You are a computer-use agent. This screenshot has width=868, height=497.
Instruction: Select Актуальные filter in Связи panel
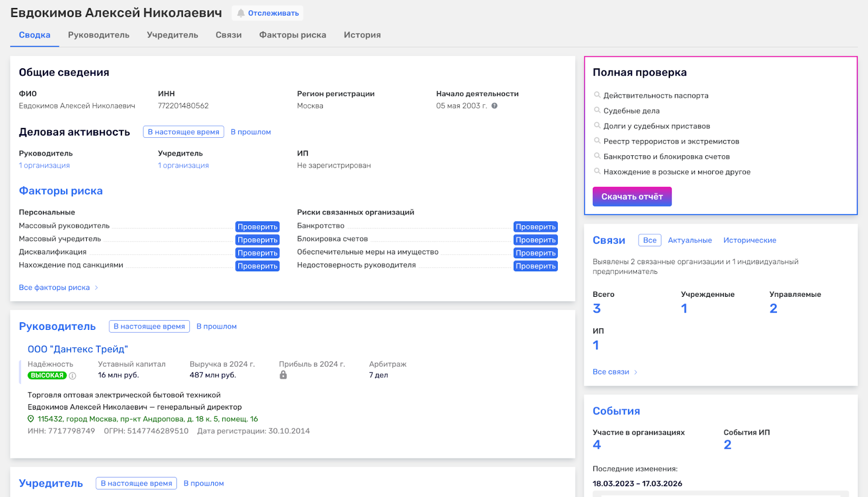690,240
